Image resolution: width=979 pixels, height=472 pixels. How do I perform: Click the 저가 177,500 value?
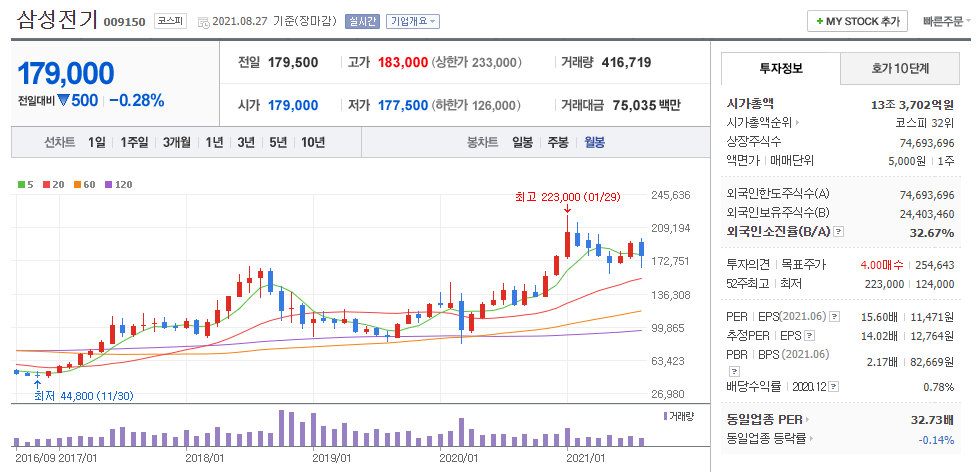pyautogui.click(x=403, y=106)
